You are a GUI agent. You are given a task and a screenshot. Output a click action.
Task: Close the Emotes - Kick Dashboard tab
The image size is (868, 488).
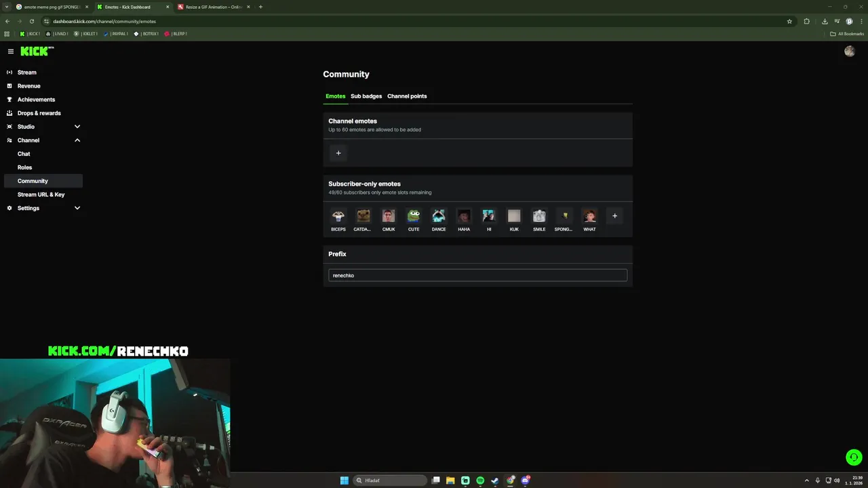pos(167,7)
